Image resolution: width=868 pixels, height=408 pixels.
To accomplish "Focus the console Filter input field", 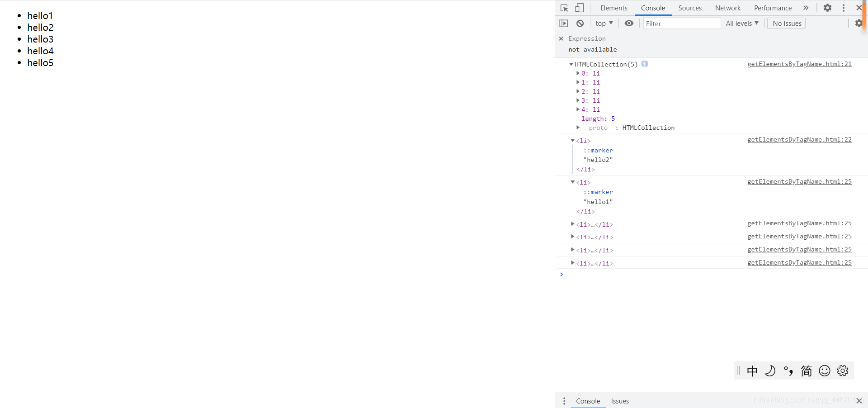I will point(682,23).
